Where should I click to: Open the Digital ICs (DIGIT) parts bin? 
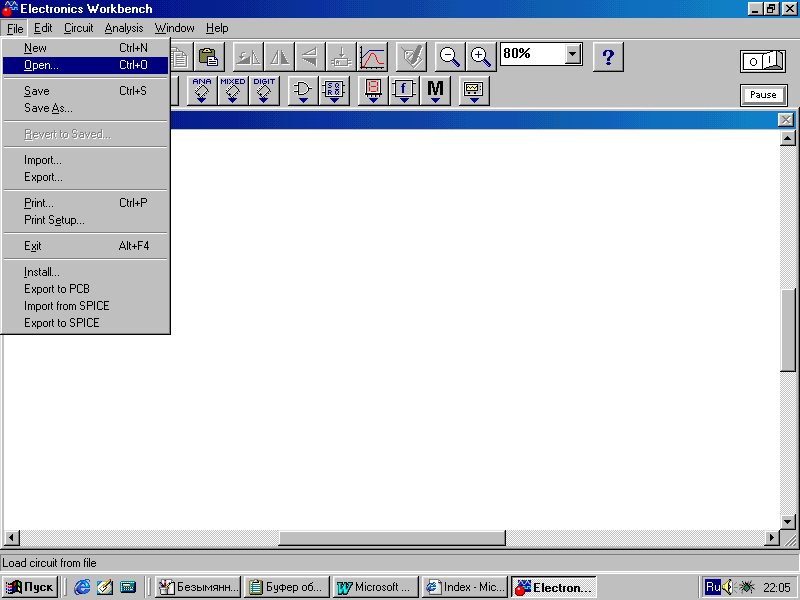point(264,90)
